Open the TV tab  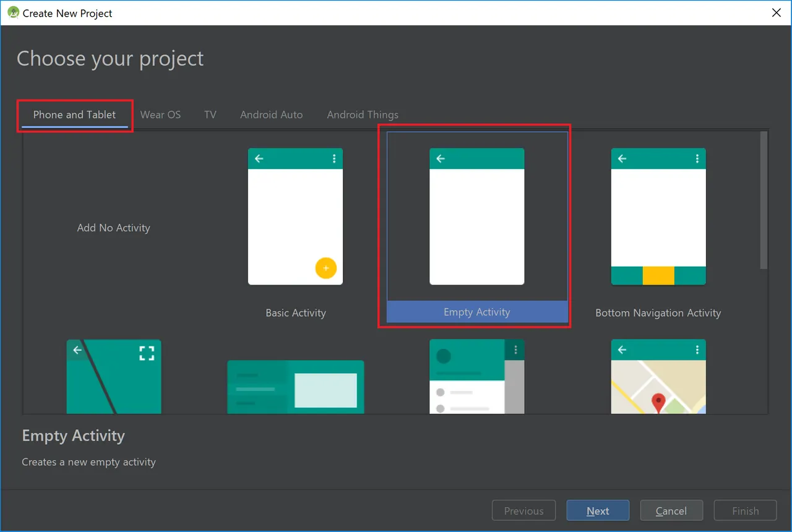tap(210, 114)
